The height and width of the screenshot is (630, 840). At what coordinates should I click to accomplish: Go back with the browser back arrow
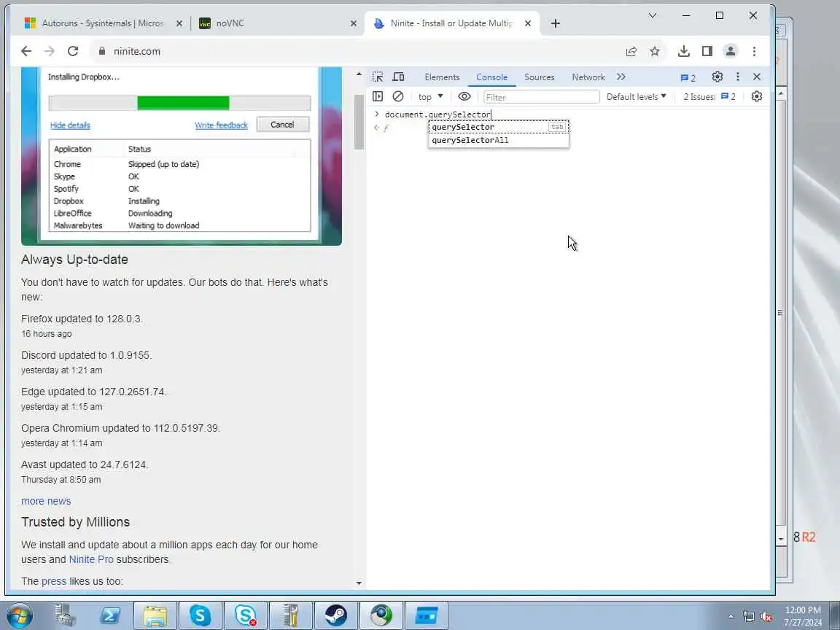click(26, 52)
